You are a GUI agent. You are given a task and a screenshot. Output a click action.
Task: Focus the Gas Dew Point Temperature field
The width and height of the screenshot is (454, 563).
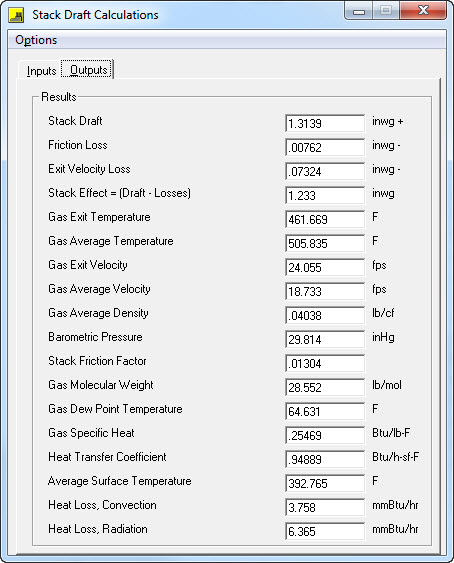[325, 411]
